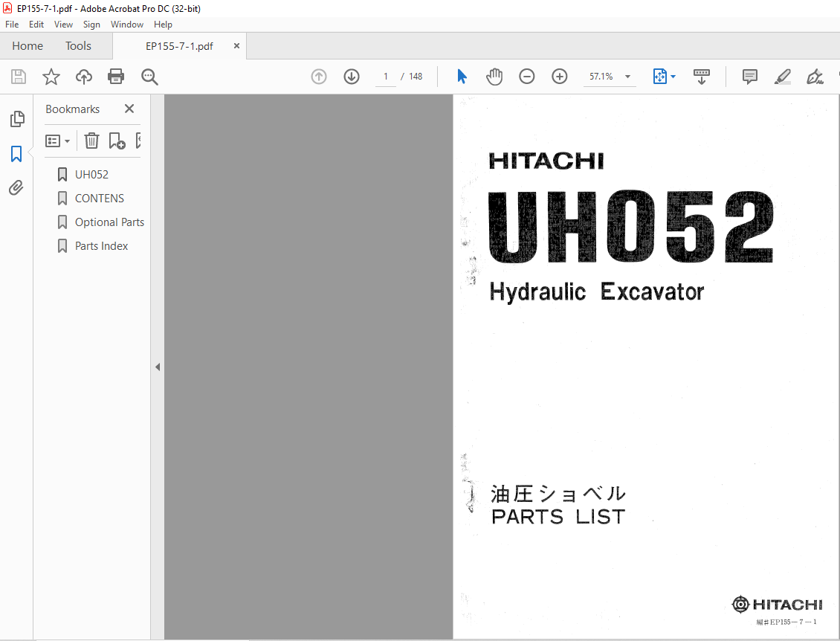Toggle the Bookmarks panel icon
Image resolution: width=840 pixels, height=641 pixels.
coord(16,154)
